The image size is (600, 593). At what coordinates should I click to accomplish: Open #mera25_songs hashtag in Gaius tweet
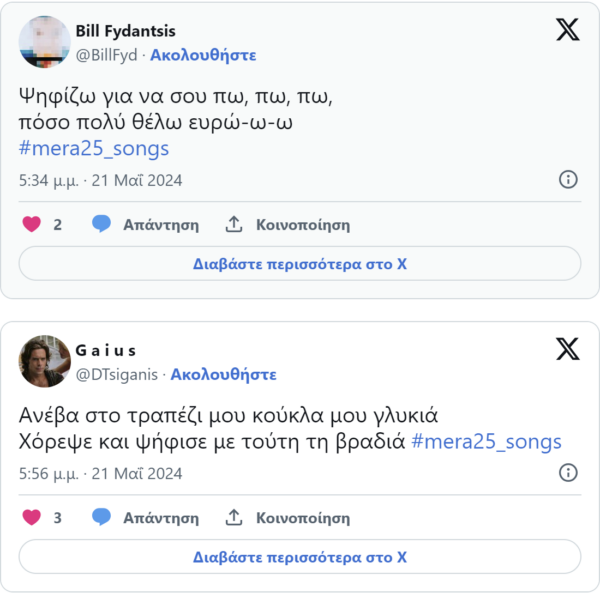pos(487,441)
